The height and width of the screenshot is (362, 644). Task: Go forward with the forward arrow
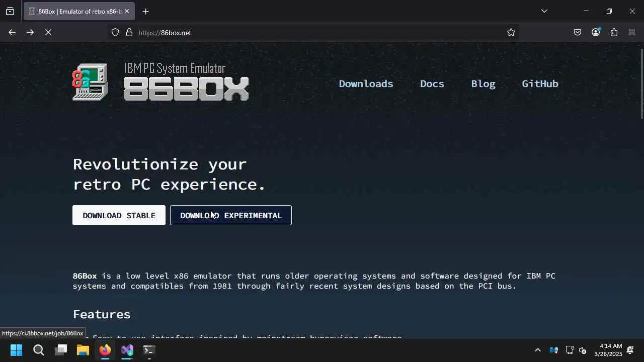pyautogui.click(x=30, y=32)
